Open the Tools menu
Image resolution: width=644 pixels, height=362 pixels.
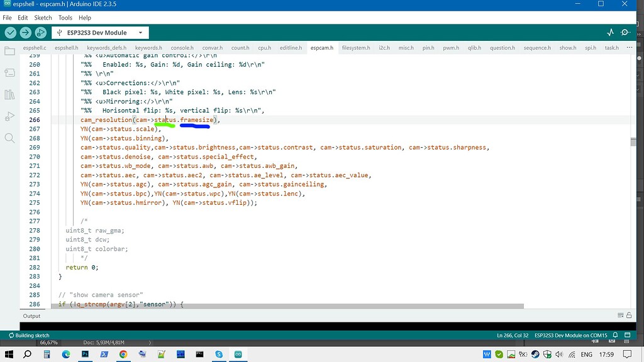tap(65, 18)
